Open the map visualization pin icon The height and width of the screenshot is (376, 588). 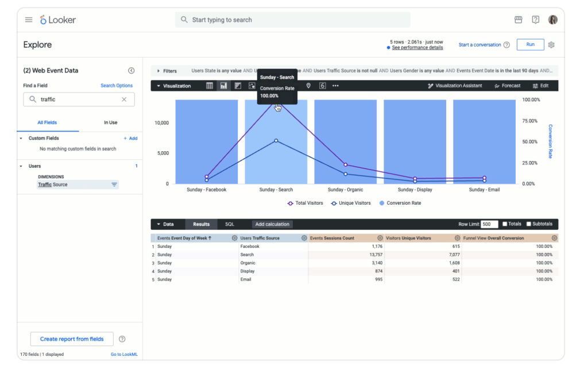[x=307, y=86]
